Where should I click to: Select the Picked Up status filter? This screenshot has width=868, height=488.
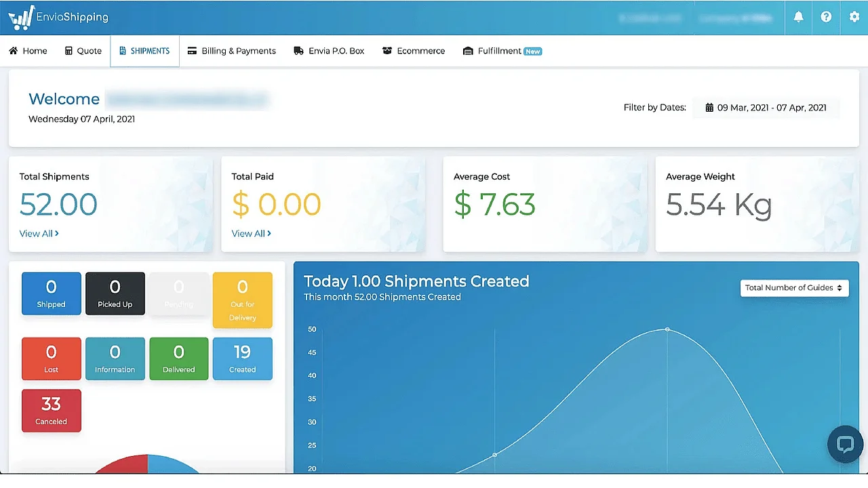115,293
